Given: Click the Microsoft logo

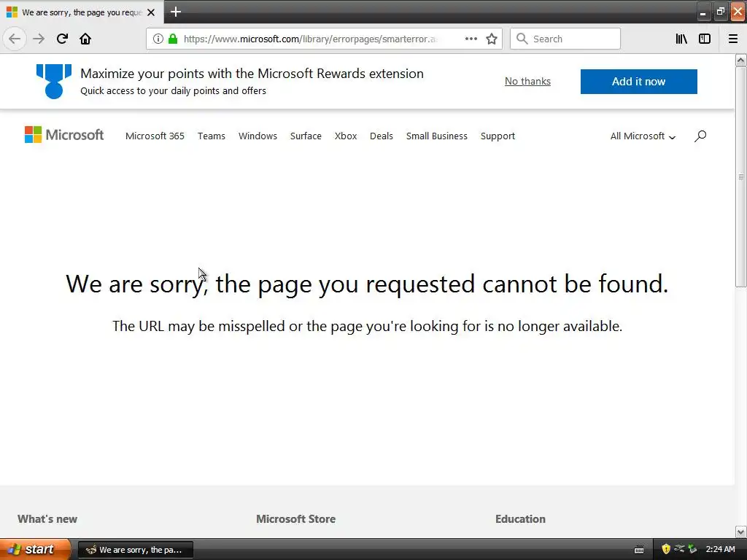Looking at the screenshot, I should (x=64, y=135).
